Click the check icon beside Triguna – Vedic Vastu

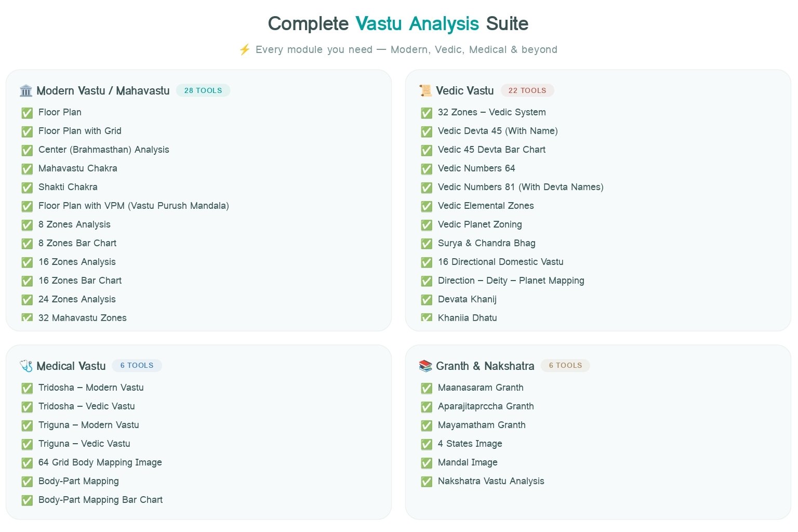27,444
